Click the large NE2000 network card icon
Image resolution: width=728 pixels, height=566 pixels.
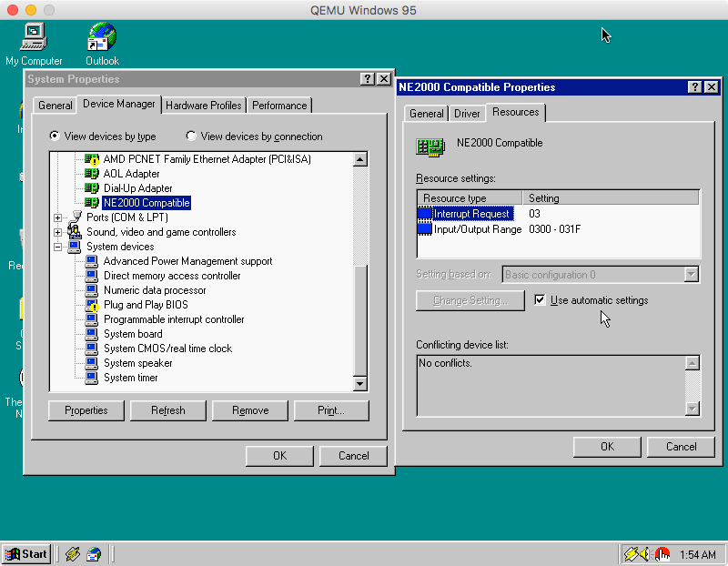(x=430, y=147)
